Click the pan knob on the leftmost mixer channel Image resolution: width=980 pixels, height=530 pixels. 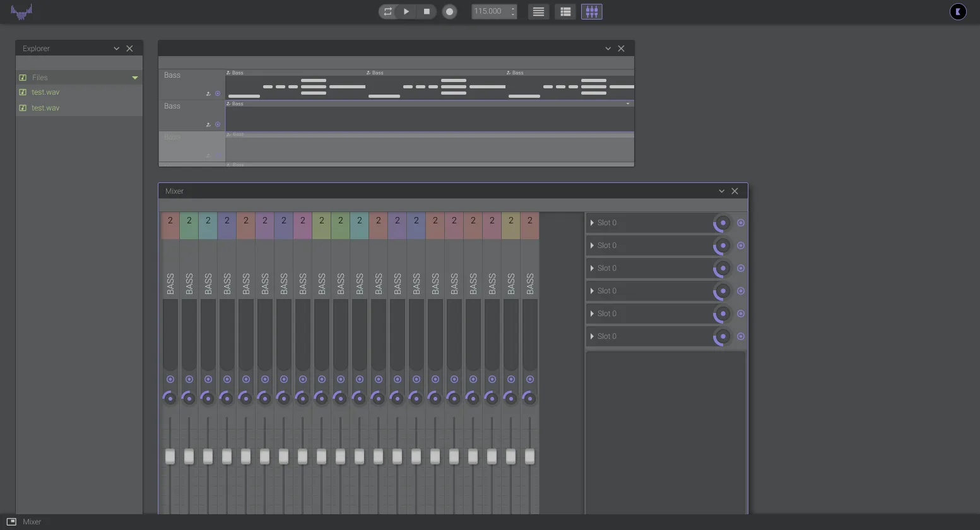[x=170, y=398]
